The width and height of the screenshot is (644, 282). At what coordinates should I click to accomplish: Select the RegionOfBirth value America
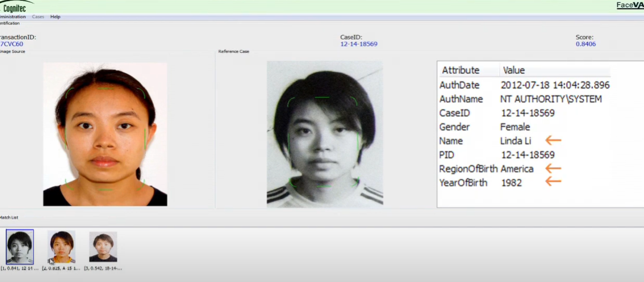[x=517, y=169]
